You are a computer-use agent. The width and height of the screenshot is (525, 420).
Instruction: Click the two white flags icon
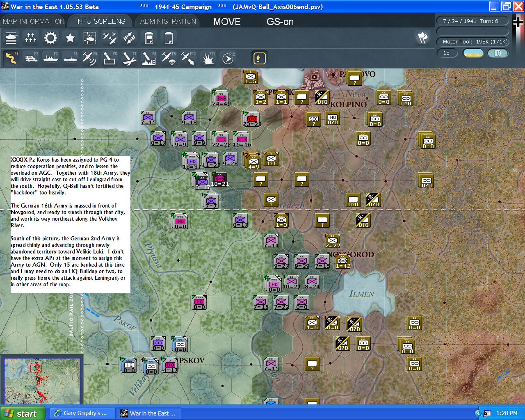422,38
